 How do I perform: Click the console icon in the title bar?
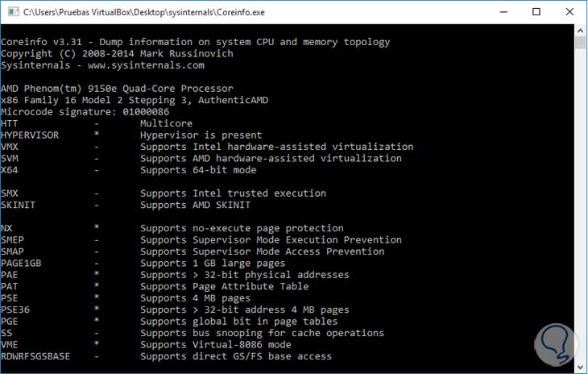(x=11, y=13)
